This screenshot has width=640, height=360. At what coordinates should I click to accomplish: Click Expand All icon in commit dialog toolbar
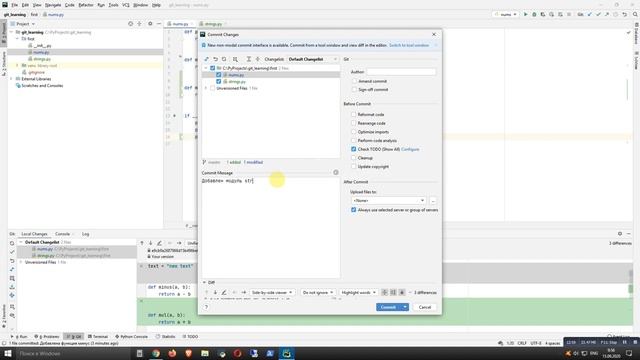(x=249, y=59)
